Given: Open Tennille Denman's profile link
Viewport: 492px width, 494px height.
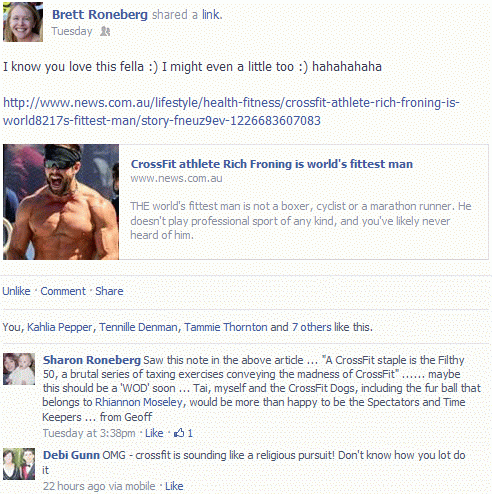Looking at the screenshot, I should [x=138, y=327].
